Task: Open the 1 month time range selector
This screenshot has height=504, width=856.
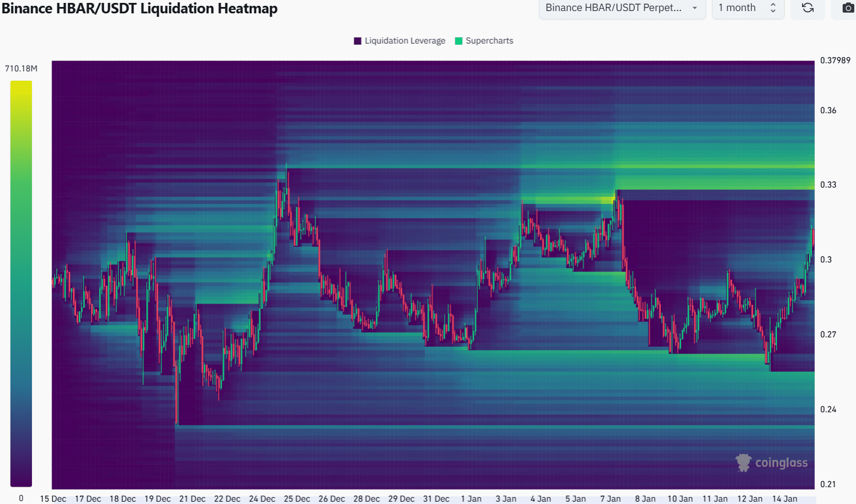Action: coord(748,8)
